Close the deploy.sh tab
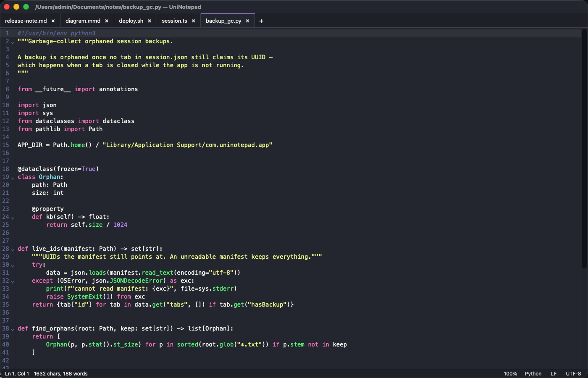The width and height of the screenshot is (588, 378). click(x=150, y=21)
